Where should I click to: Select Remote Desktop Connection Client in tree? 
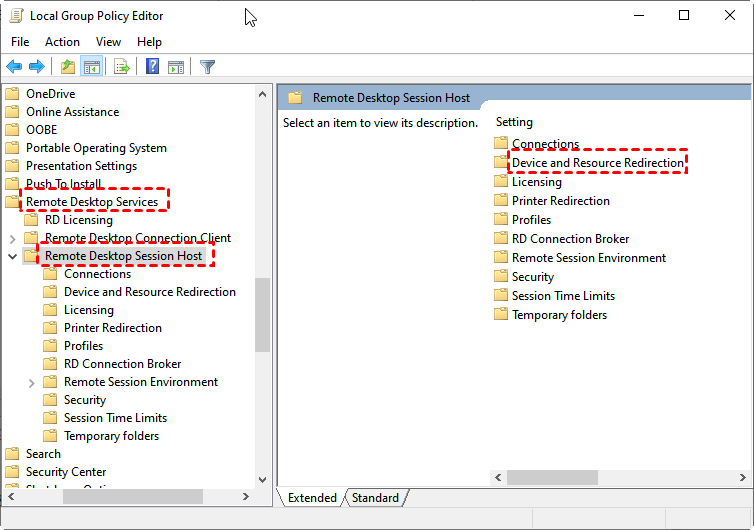coord(138,238)
